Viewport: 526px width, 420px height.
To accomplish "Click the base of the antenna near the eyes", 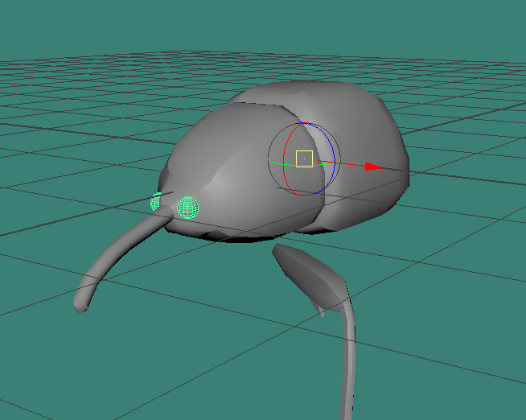I will 165,214.
